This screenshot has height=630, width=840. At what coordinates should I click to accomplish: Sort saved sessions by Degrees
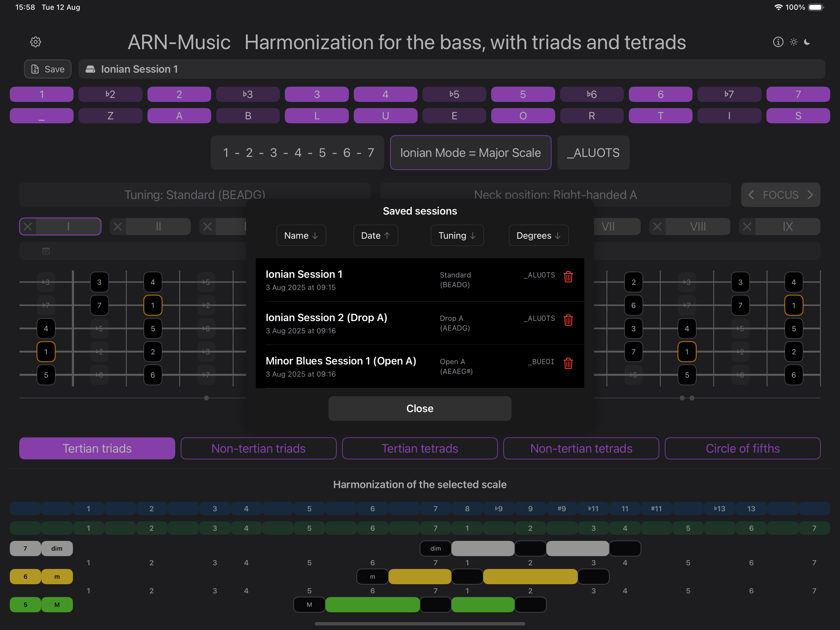(538, 235)
